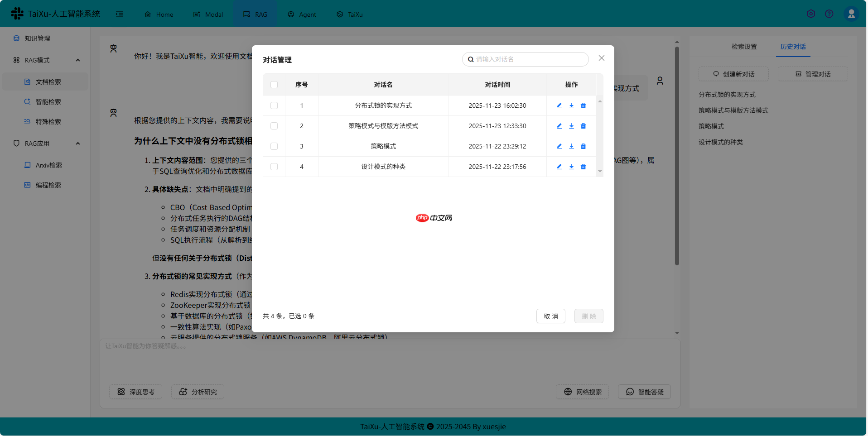Click the dialog search input field

point(525,59)
